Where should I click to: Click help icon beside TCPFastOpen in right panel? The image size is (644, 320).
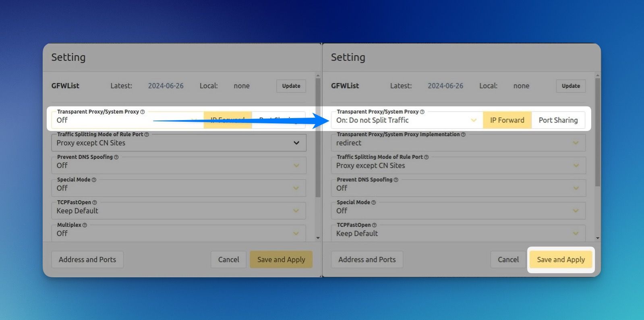[374, 225]
